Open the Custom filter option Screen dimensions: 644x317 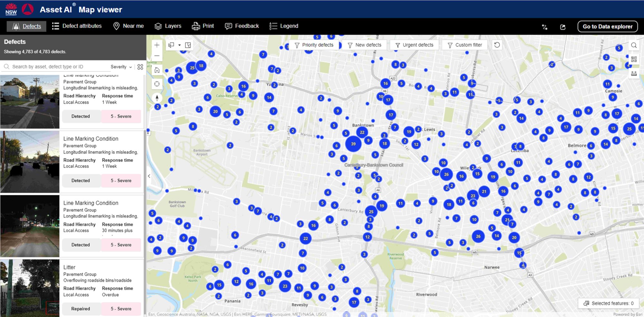(x=465, y=45)
